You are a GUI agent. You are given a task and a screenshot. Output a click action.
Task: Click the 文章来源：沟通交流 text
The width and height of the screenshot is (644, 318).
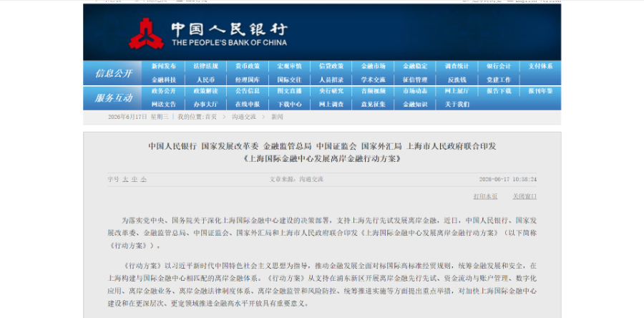click(296, 180)
